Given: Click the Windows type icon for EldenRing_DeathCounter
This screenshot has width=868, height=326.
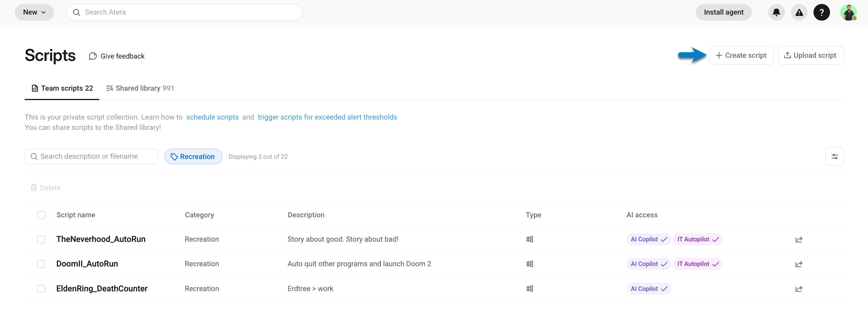Looking at the screenshot, I should point(529,289).
